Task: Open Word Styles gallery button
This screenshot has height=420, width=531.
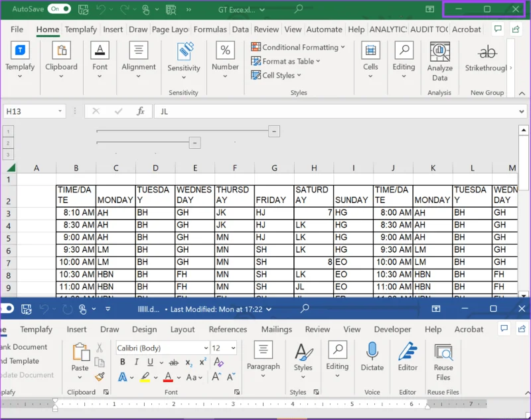Action: pyautogui.click(x=303, y=360)
